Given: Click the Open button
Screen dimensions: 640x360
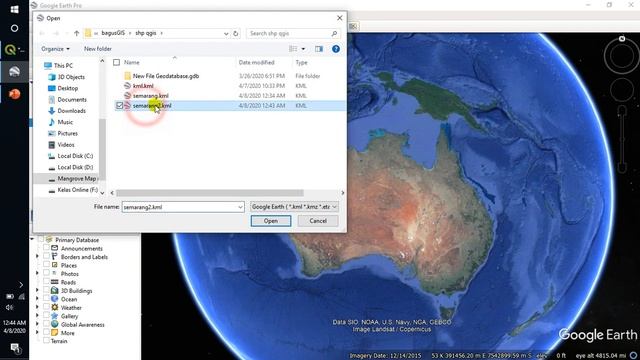Looking at the screenshot, I should tap(271, 221).
